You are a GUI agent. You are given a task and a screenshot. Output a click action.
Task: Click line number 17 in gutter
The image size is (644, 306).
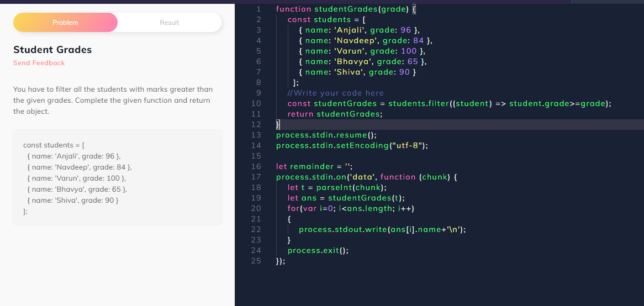click(x=256, y=177)
